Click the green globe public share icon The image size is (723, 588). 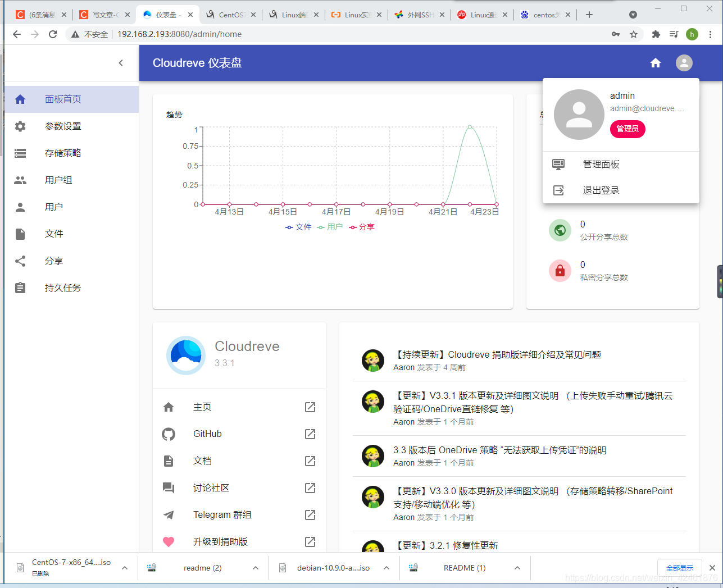click(x=560, y=230)
